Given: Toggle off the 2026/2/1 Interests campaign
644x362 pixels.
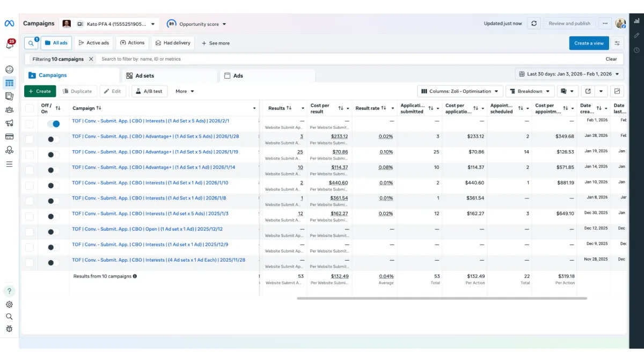Looking at the screenshot, I should [x=53, y=124].
